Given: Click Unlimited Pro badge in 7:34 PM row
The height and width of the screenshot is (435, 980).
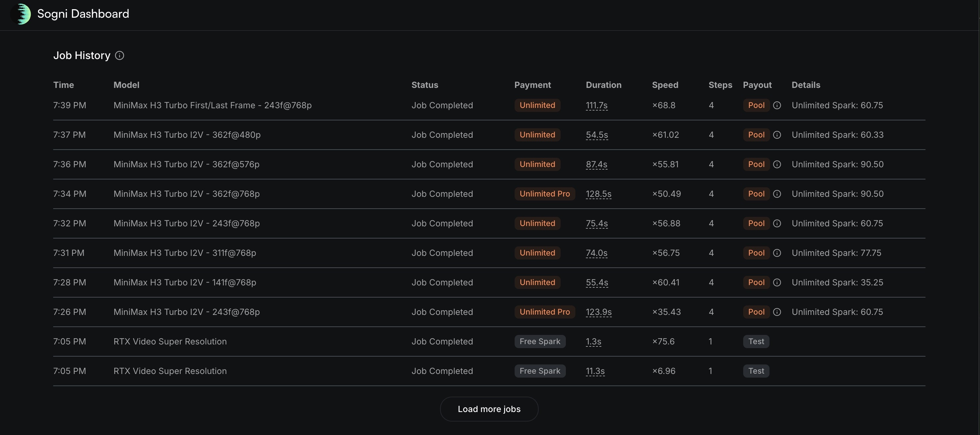Looking at the screenshot, I should (x=545, y=194).
